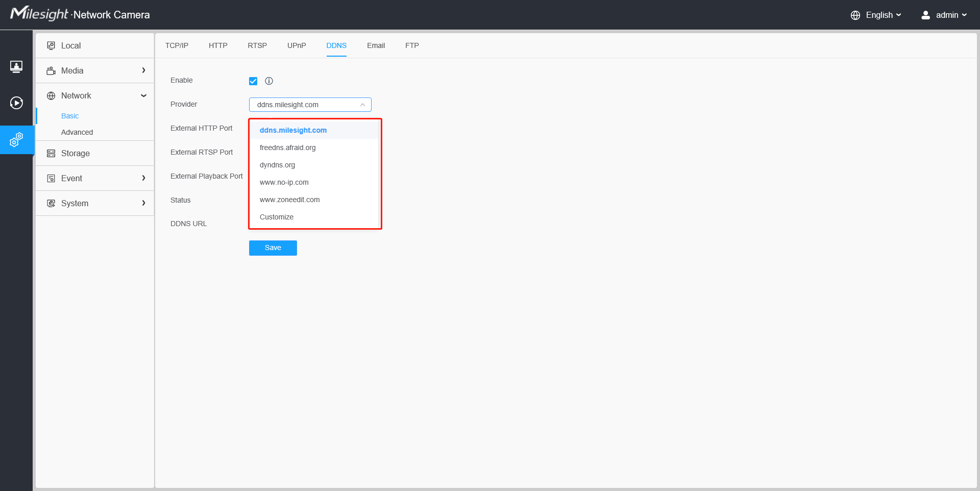Open Advanced network settings

[x=77, y=132]
